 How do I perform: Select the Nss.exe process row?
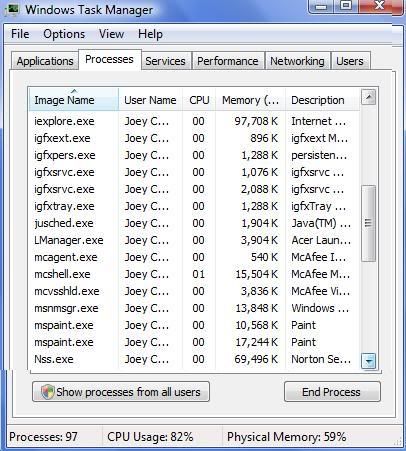tap(194, 359)
